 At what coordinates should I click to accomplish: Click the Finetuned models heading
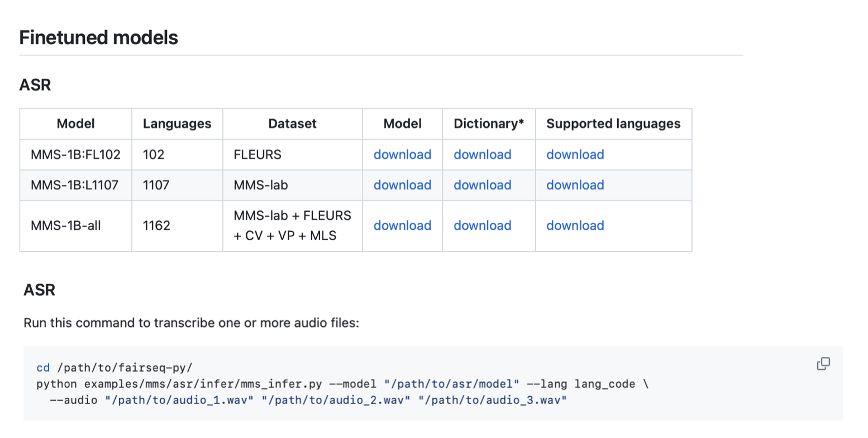pyautogui.click(x=98, y=37)
